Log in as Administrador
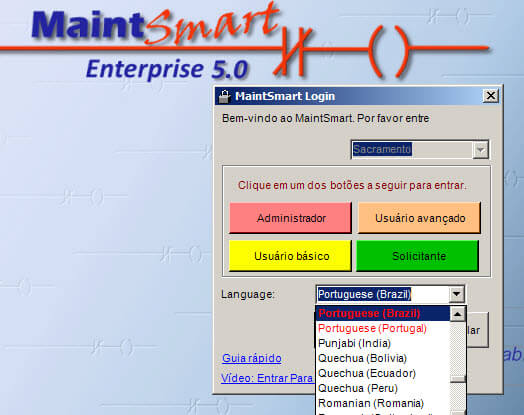524x415 pixels. [x=290, y=218]
